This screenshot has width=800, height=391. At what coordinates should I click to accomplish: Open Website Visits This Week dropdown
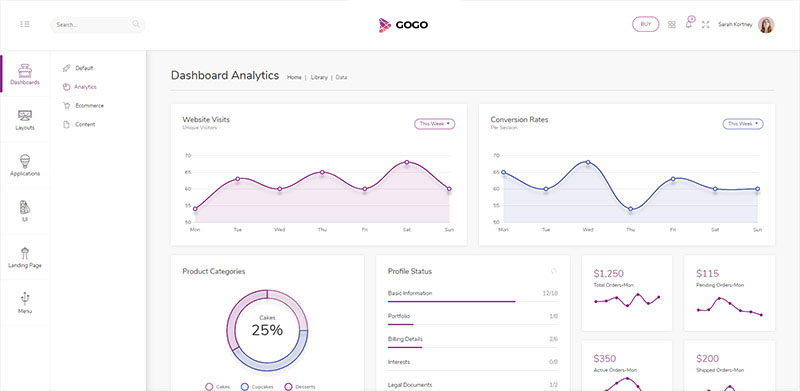pos(434,124)
